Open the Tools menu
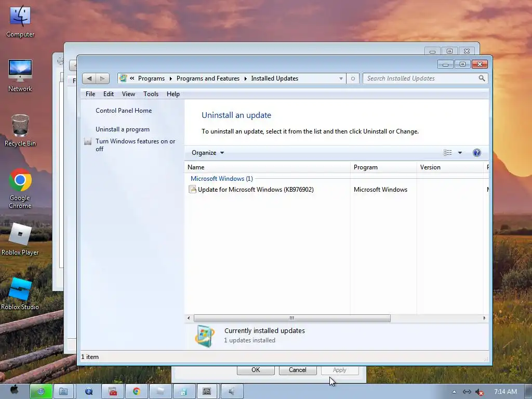This screenshot has width=532, height=399. (151, 94)
